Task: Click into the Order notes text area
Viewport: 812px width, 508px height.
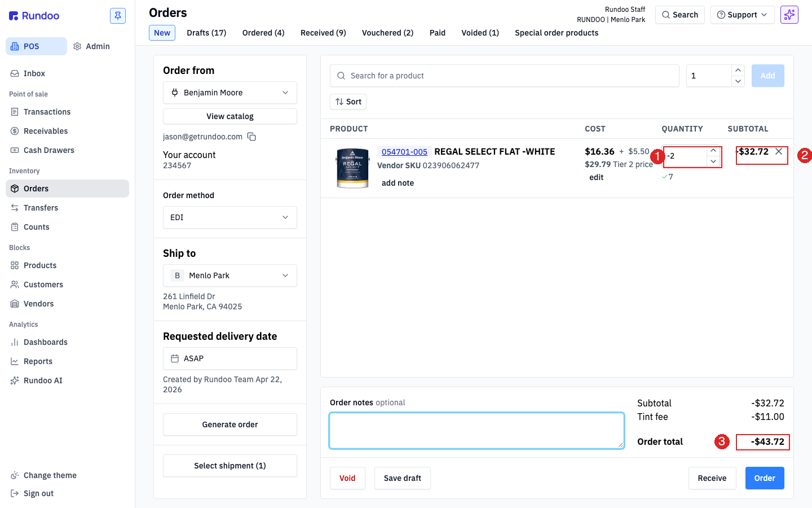Action: click(x=477, y=431)
